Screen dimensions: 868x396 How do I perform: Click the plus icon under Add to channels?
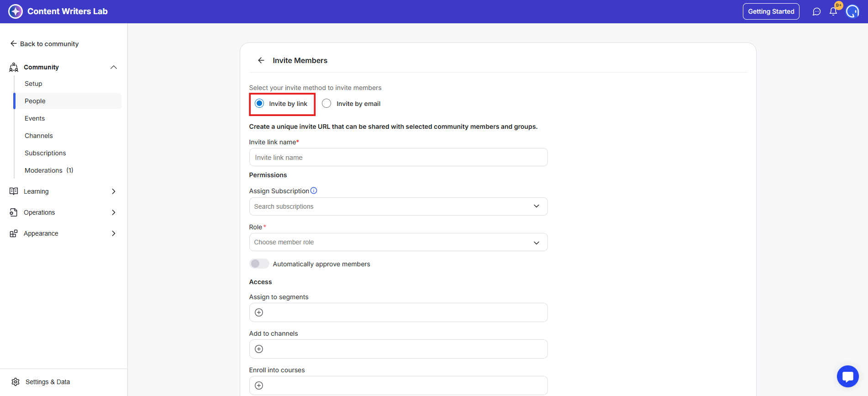(259, 349)
